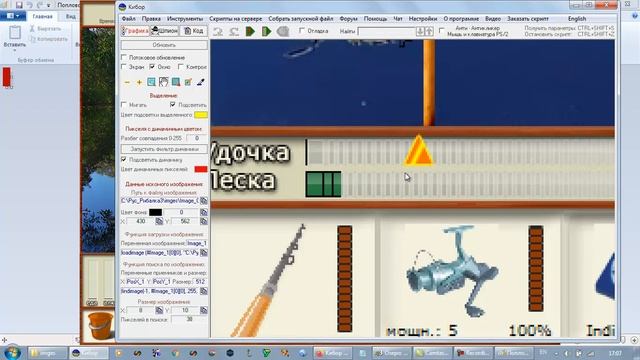Screen dimensions: 640x360
Task: Run script with first green play icon
Action: click(x=250, y=31)
